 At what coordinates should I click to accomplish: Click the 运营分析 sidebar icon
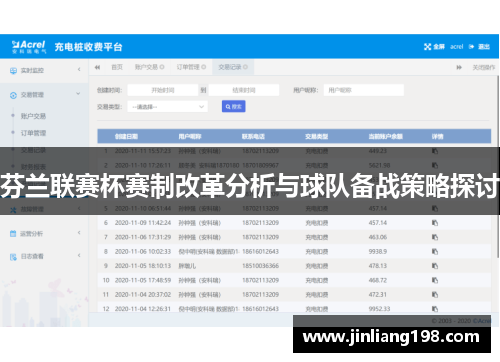[13, 234]
